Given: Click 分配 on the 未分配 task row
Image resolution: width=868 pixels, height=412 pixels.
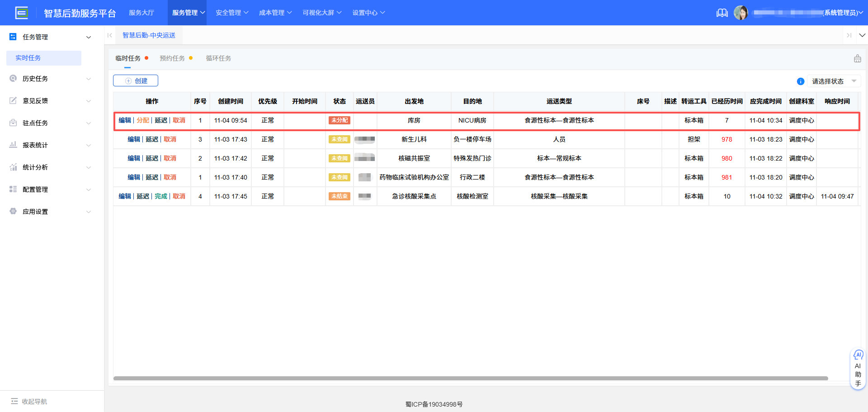Looking at the screenshot, I should 142,120.
